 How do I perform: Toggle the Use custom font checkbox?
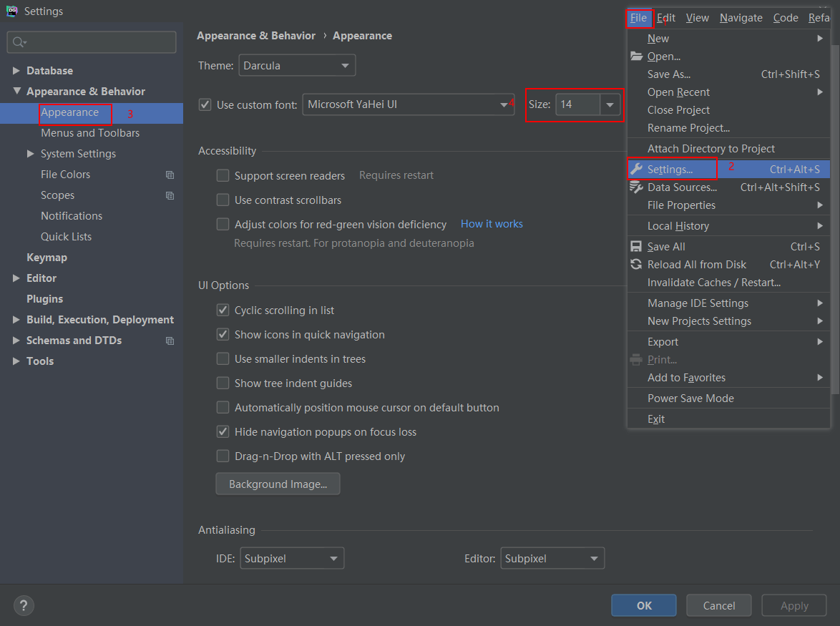tap(205, 104)
